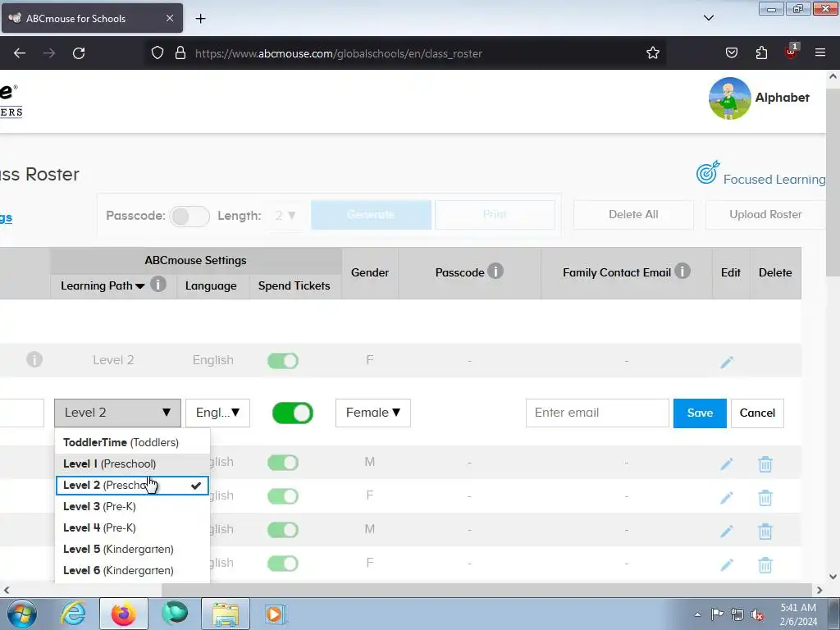
Task: Click the uBlock extension icon
Action: [791, 52]
